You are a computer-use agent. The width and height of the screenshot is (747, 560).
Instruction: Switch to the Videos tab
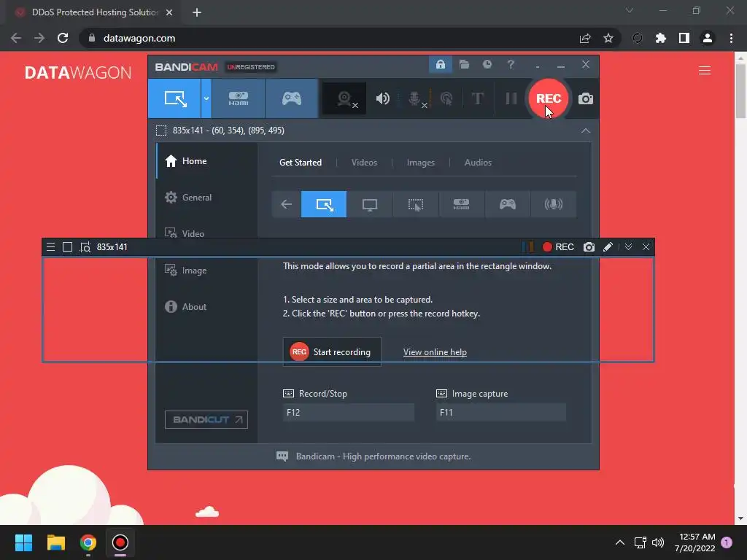pos(364,163)
